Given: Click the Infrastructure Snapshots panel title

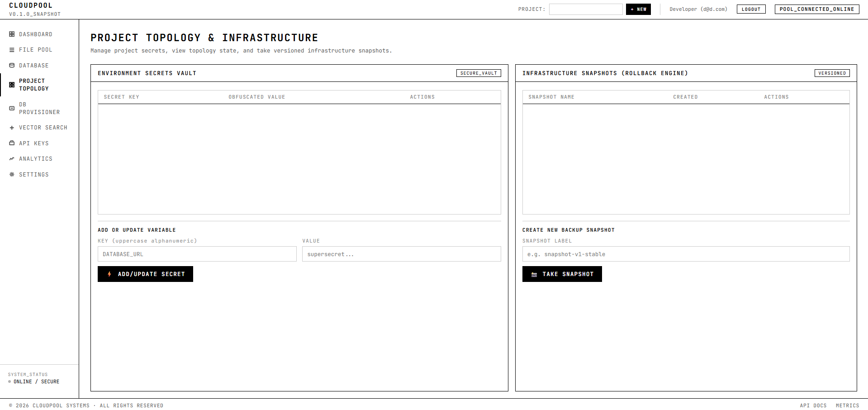Looking at the screenshot, I should point(605,73).
